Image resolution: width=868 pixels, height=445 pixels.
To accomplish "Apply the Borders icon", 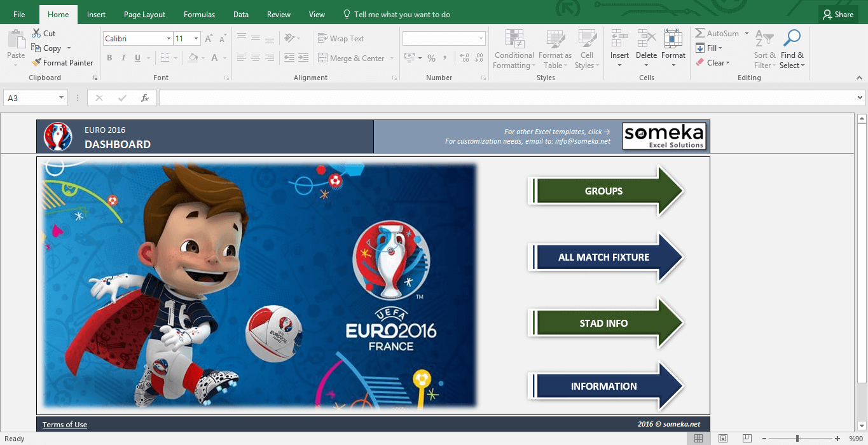I will [x=165, y=58].
